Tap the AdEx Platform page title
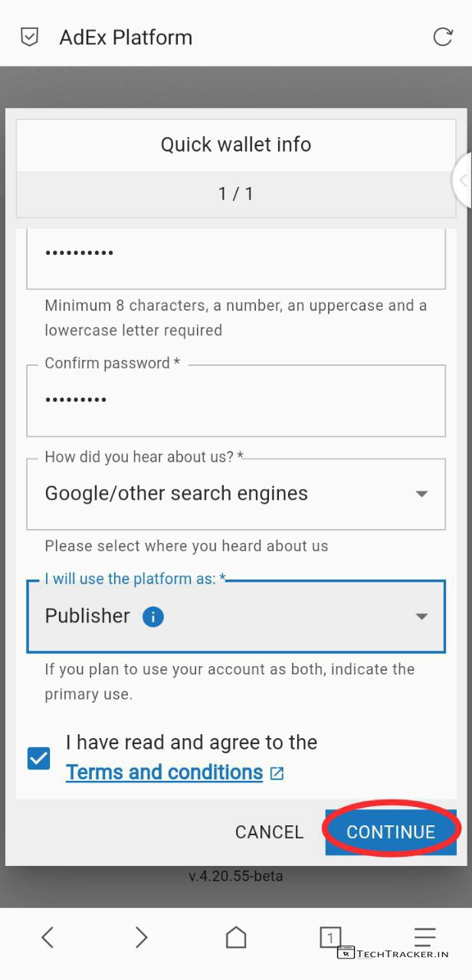 (x=126, y=37)
